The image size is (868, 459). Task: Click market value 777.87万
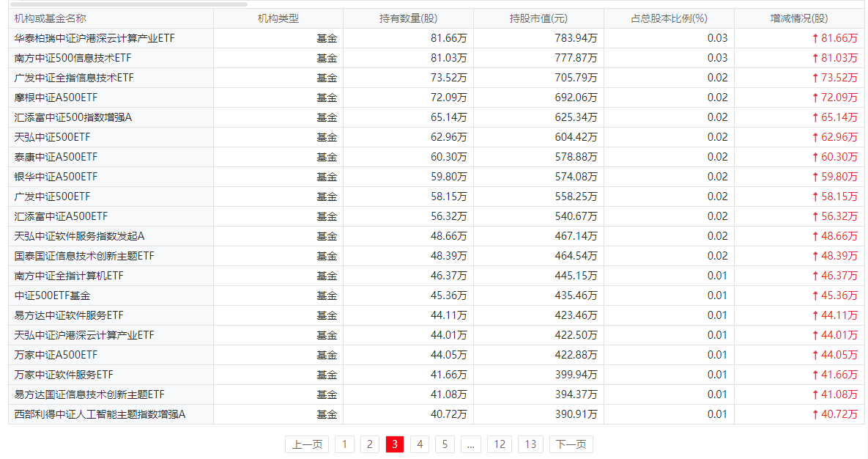pyautogui.click(x=576, y=58)
